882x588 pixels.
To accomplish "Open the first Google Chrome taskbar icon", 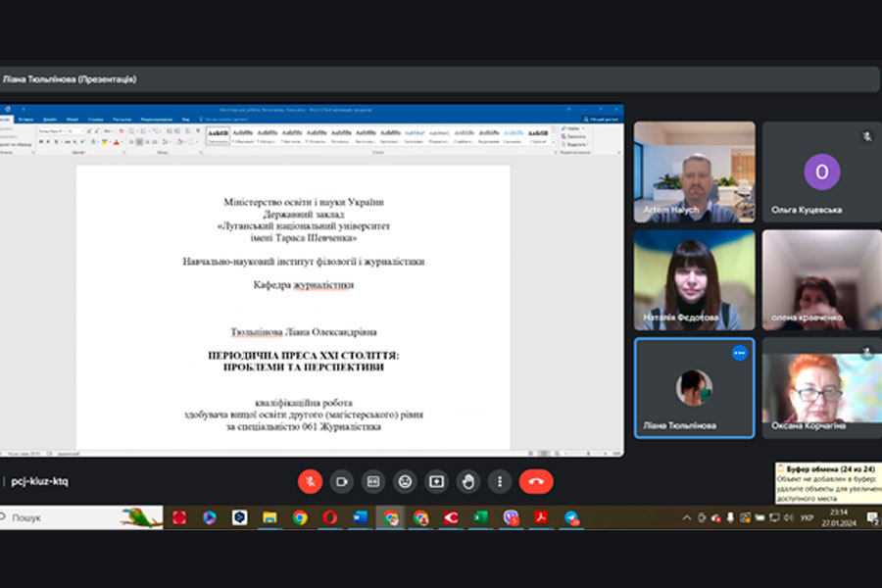I will tap(300, 517).
